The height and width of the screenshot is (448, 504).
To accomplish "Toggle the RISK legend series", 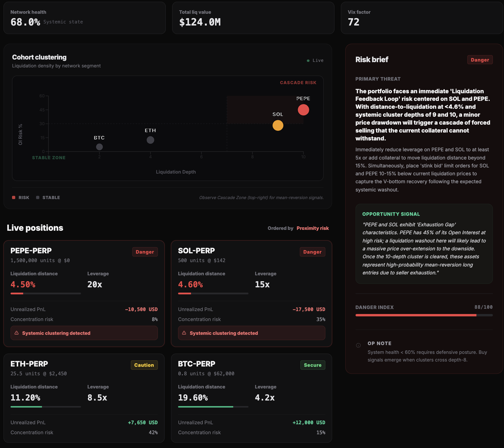I will click(21, 198).
